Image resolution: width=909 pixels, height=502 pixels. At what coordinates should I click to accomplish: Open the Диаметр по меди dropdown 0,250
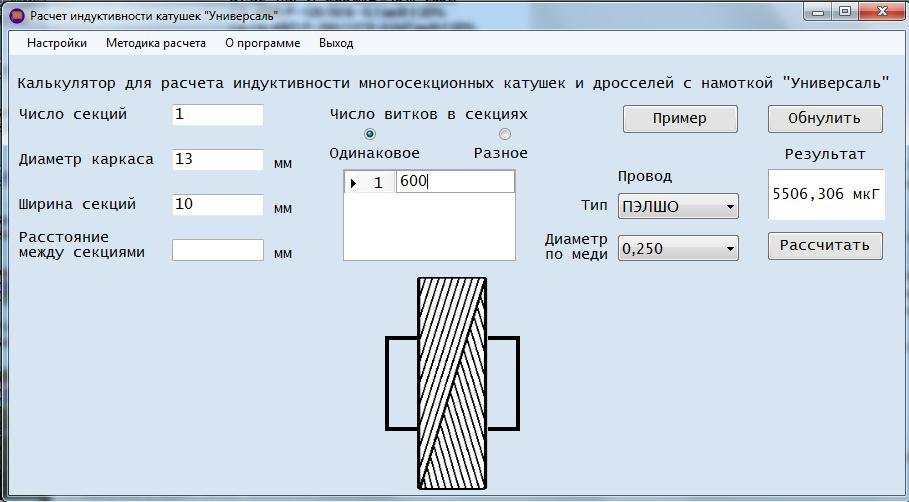tap(678, 248)
